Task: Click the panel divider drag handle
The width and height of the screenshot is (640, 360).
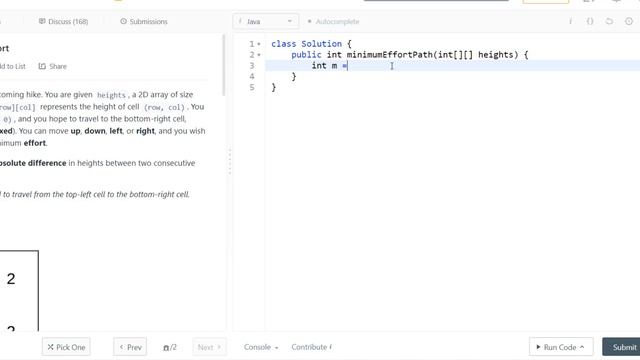Action: click(229, 161)
